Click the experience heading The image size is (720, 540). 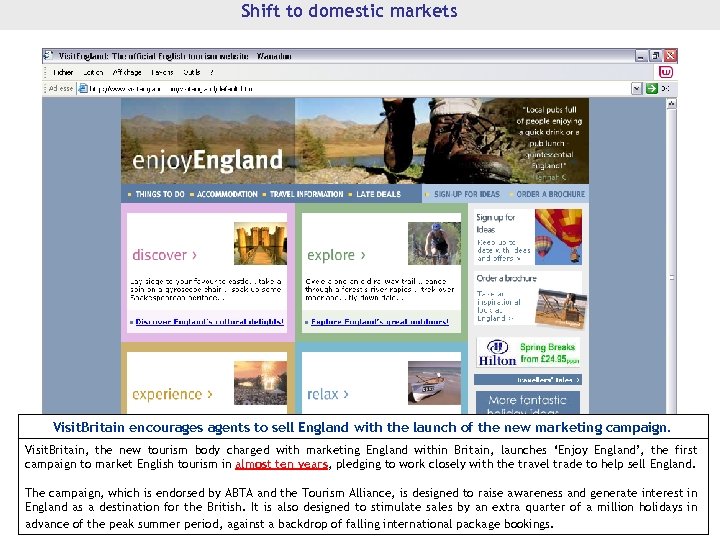(x=172, y=394)
